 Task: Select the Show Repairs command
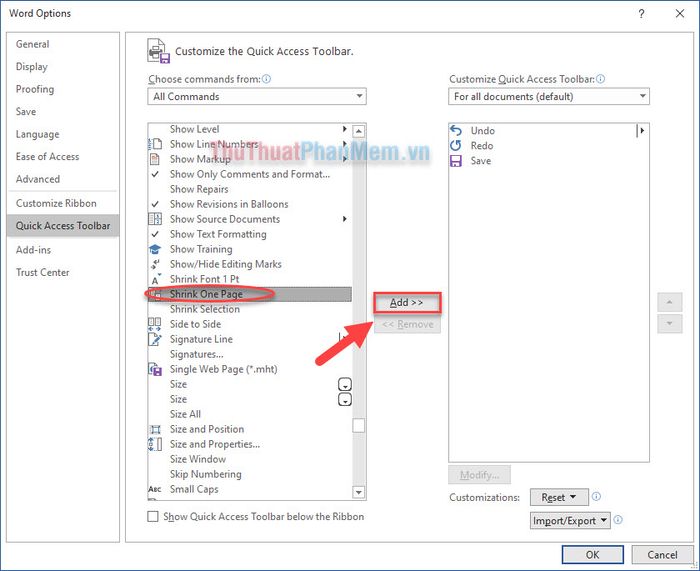(x=250, y=189)
